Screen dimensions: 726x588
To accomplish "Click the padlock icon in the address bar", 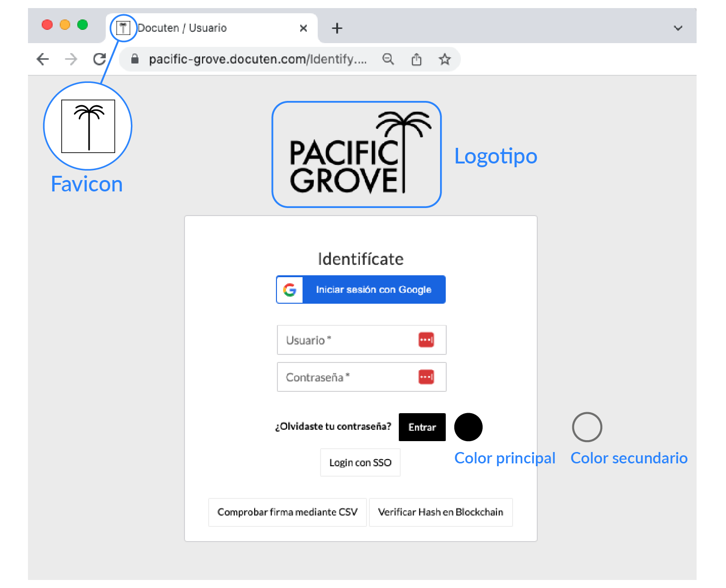I will tap(135, 59).
